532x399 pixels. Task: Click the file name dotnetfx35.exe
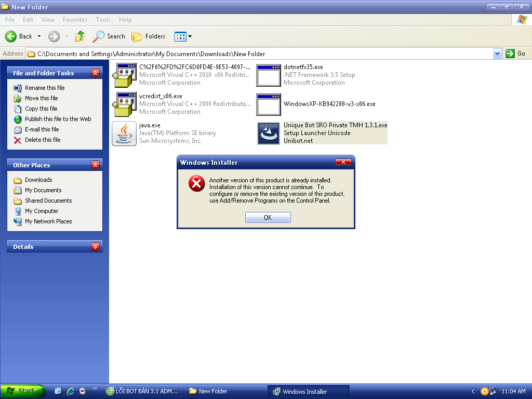click(303, 67)
